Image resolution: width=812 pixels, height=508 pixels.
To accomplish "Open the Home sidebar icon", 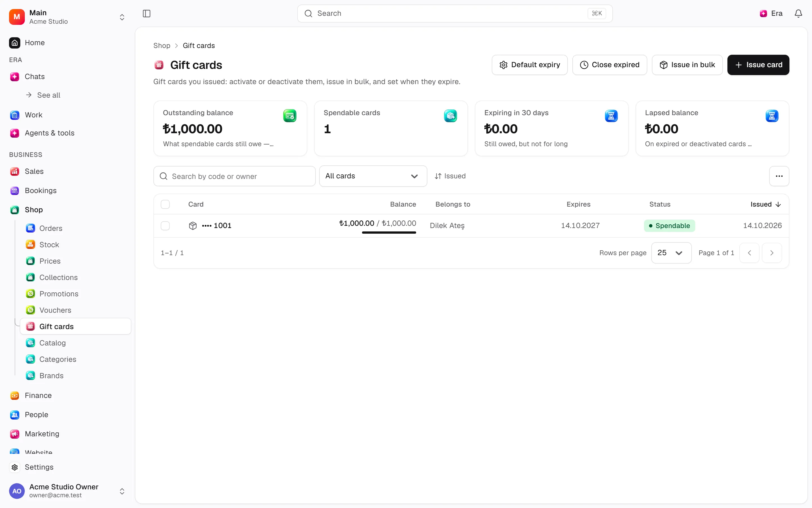I will click(15, 43).
